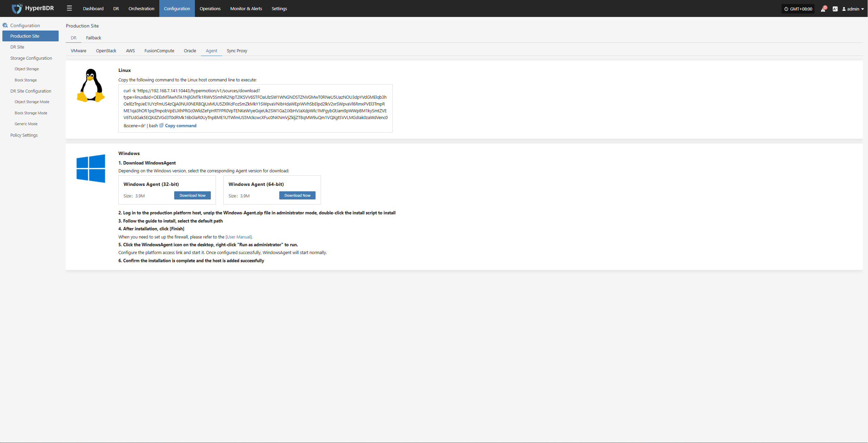Select the AWS tab
Viewport: 868px width, 443px height.
[x=130, y=51]
